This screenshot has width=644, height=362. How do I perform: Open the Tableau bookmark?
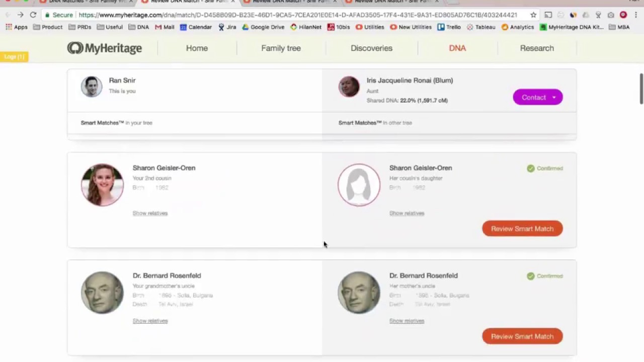pos(480,27)
